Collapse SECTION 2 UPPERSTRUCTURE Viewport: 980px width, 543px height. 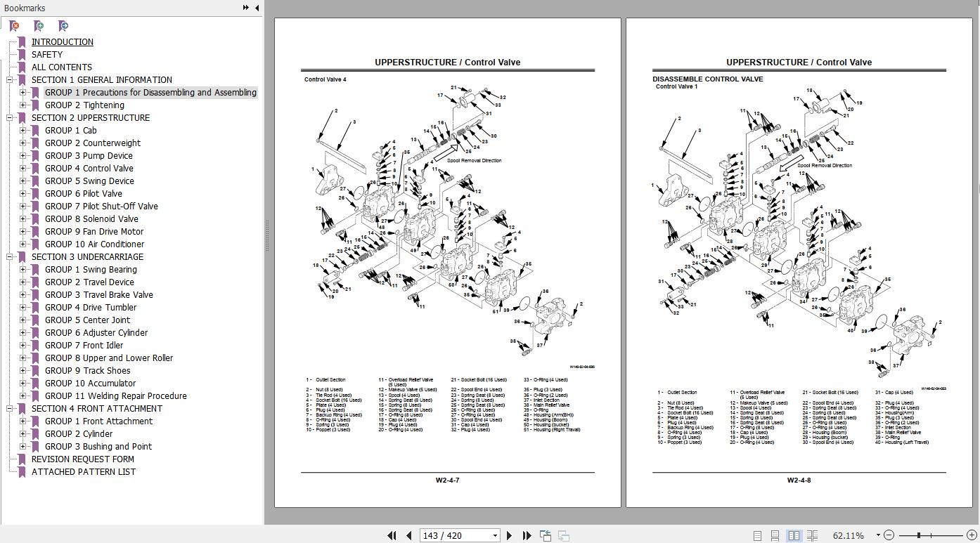pyautogui.click(x=10, y=117)
